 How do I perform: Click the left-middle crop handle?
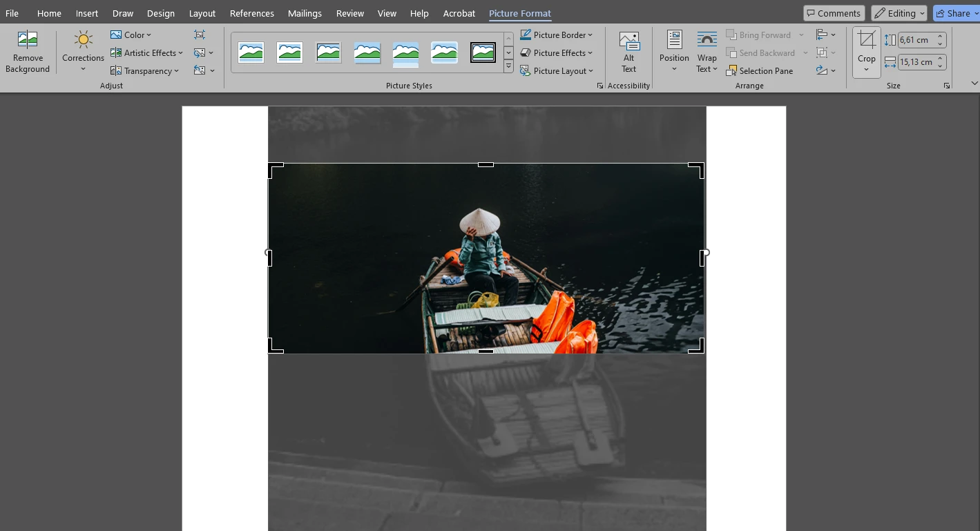point(269,258)
